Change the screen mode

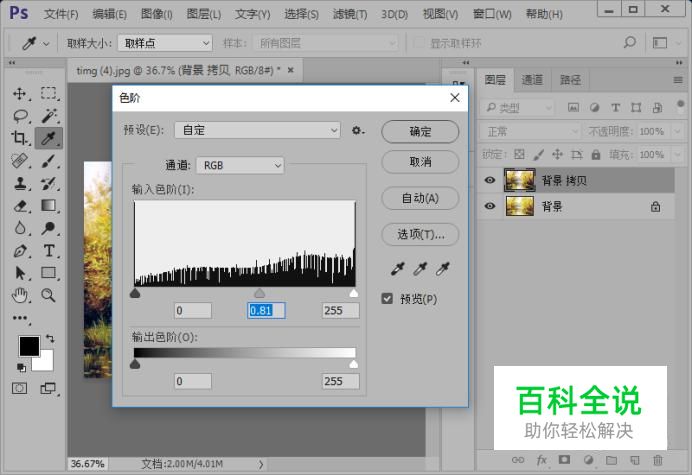point(48,388)
